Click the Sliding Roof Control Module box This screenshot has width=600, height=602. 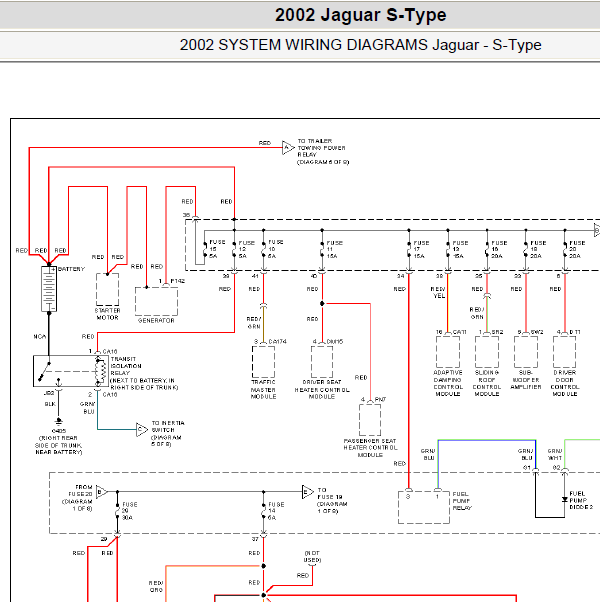487,352
